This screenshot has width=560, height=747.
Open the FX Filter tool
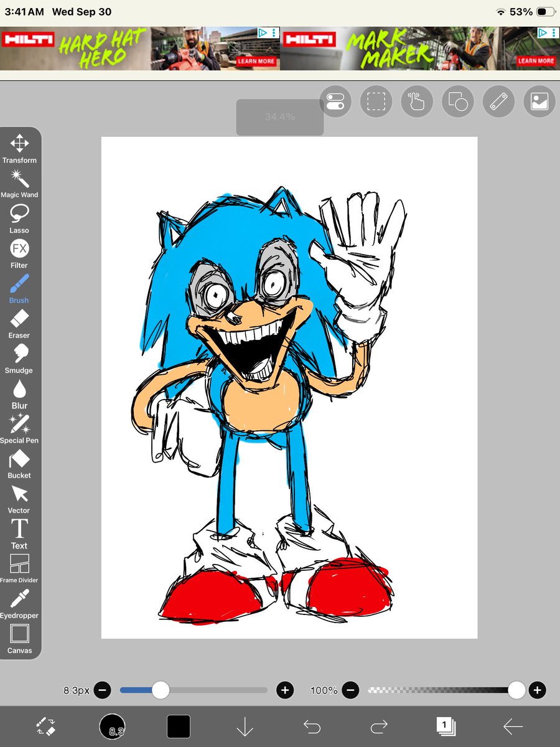tap(19, 255)
